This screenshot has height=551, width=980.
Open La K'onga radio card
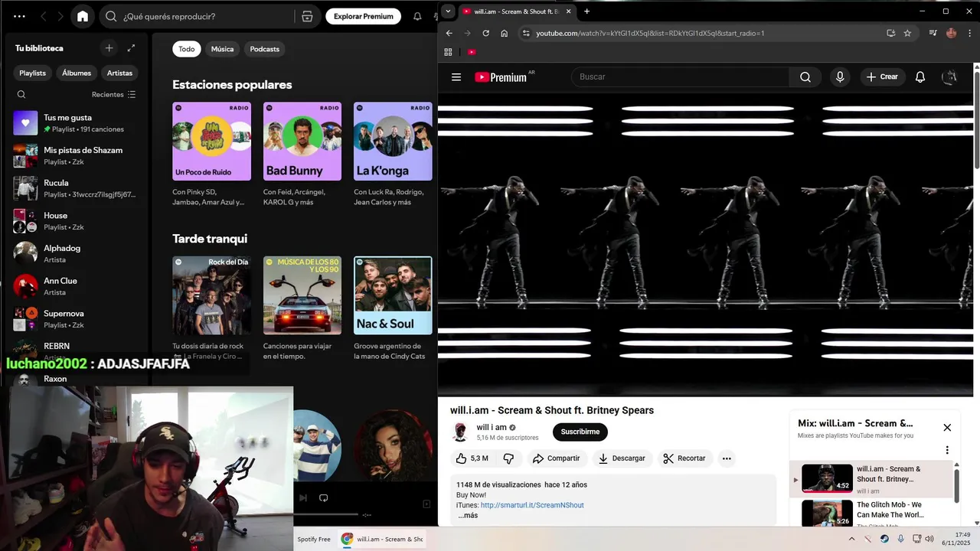(x=393, y=142)
